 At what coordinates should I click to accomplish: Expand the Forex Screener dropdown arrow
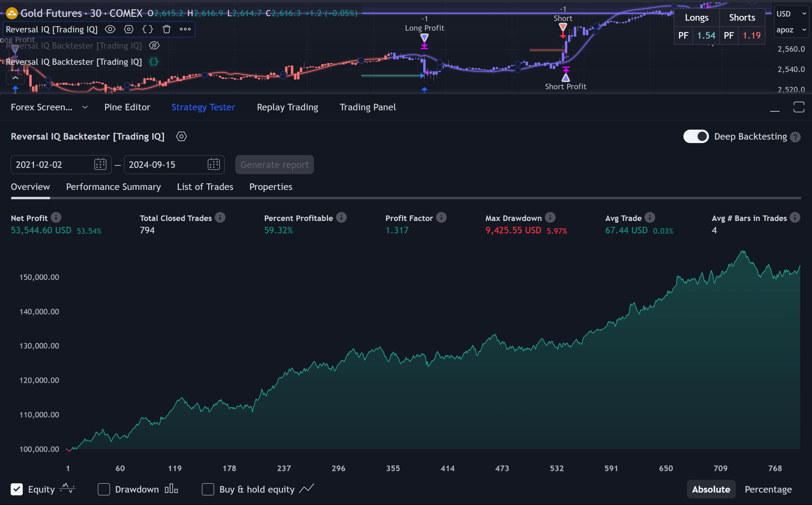point(85,107)
